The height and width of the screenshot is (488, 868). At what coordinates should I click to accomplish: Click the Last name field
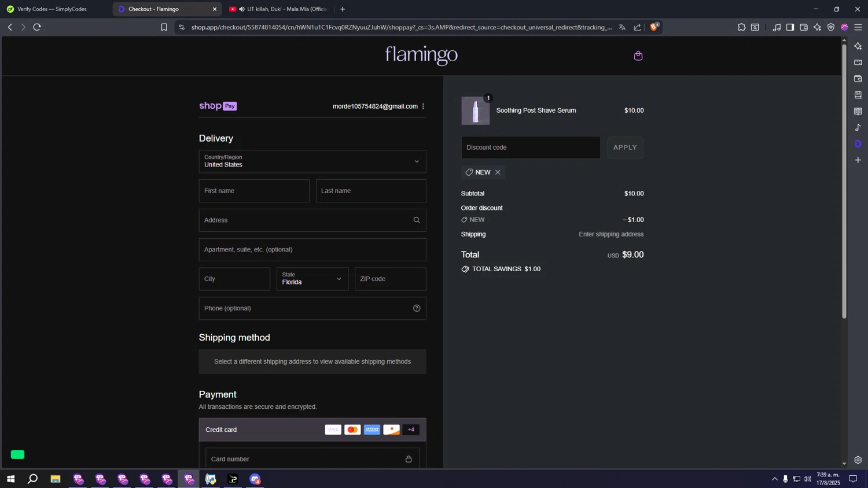click(x=371, y=191)
